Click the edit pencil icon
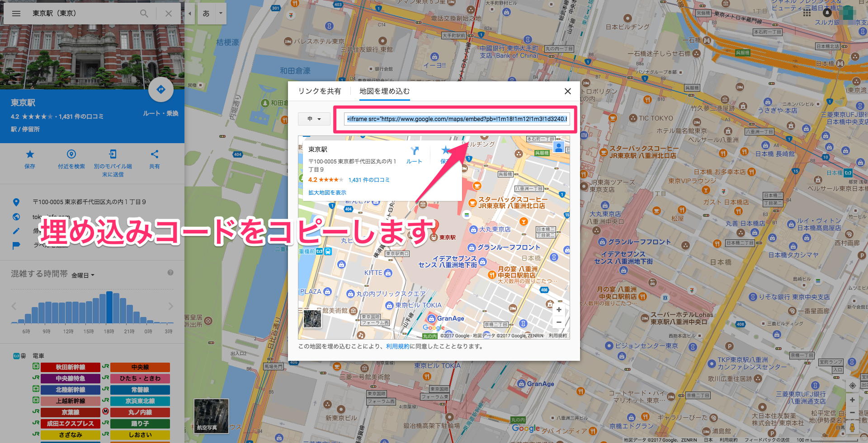Screen dimensions: 868x443 tap(16, 231)
